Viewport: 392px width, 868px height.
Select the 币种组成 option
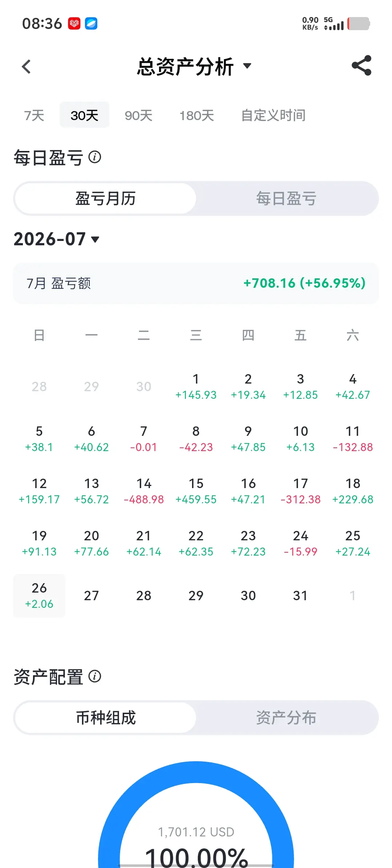click(106, 717)
